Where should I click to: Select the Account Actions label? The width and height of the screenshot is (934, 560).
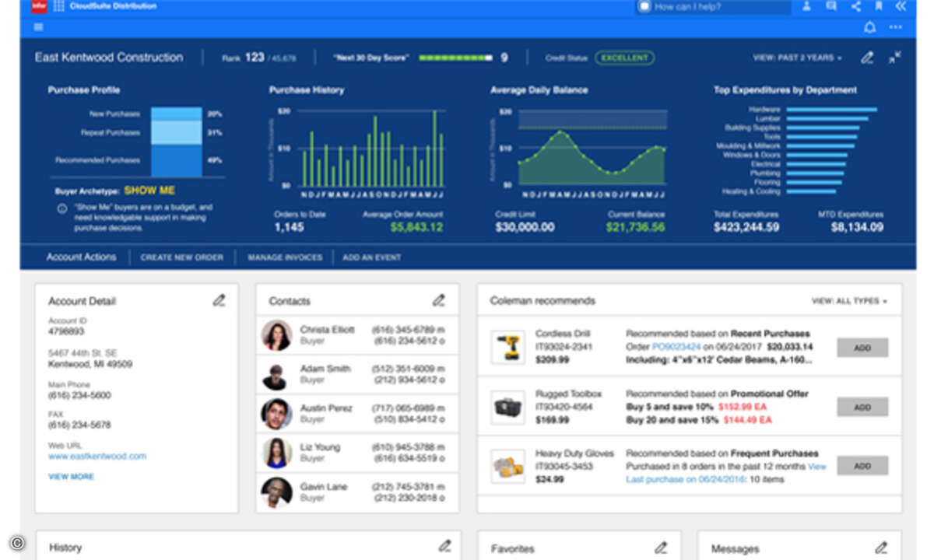pyautogui.click(x=81, y=257)
